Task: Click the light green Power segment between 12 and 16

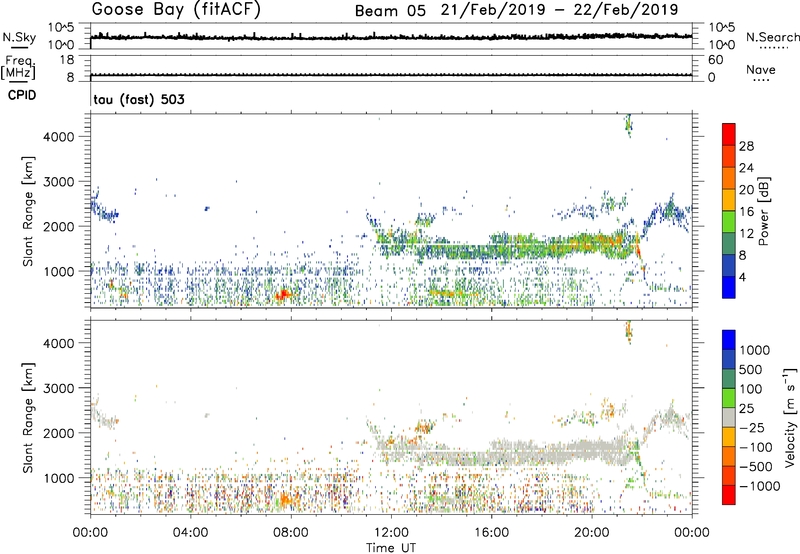Action: coord(729,222)
